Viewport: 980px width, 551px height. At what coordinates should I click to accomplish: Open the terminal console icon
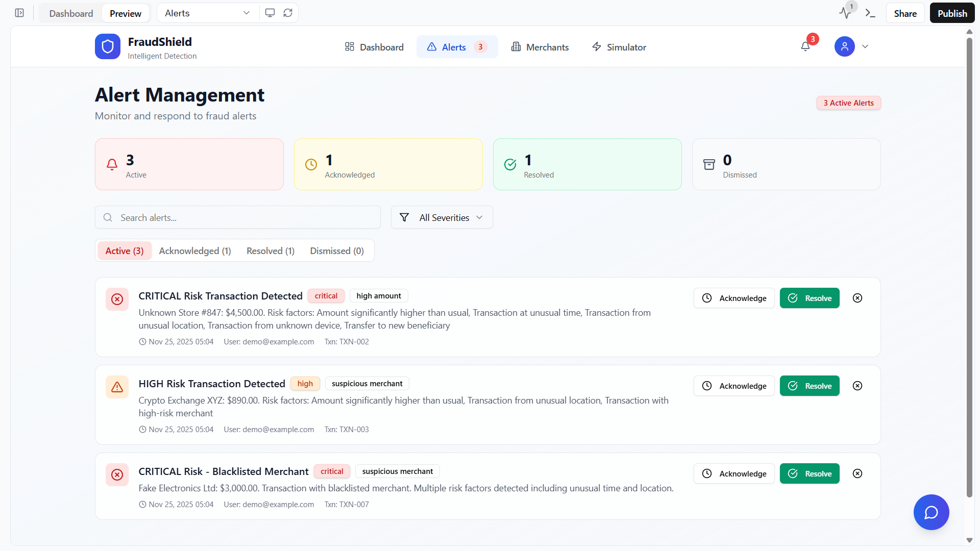pos(870,14)
